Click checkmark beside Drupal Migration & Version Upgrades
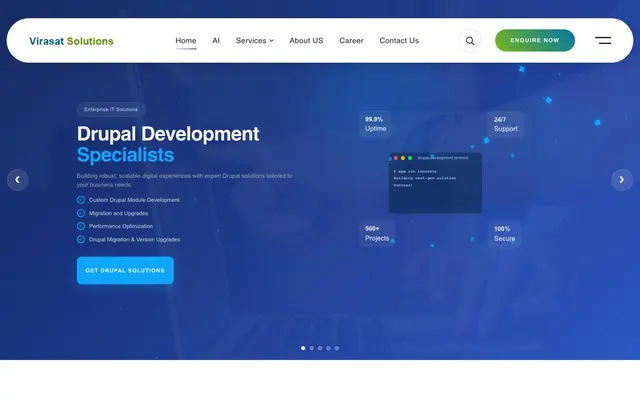Image resolution: width=640 pixels, height=400 pixels. click(x=81, y=239)
